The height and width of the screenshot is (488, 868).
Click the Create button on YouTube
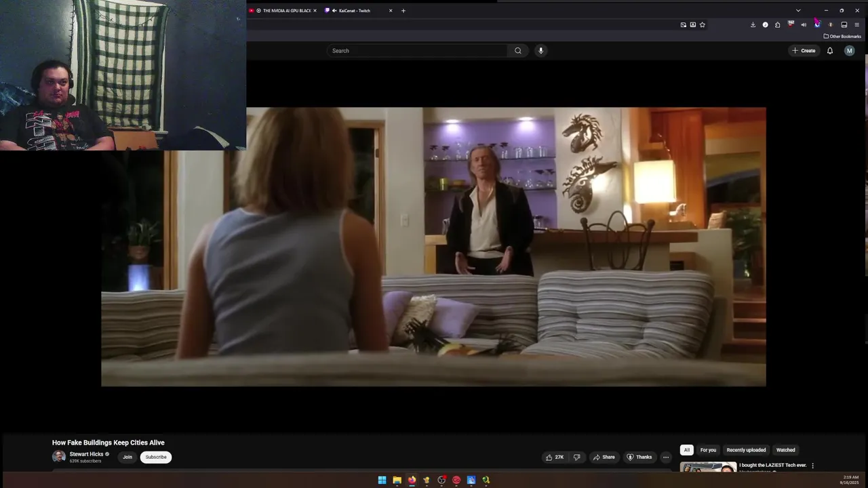pyautogui.click(x=804, y=51)
